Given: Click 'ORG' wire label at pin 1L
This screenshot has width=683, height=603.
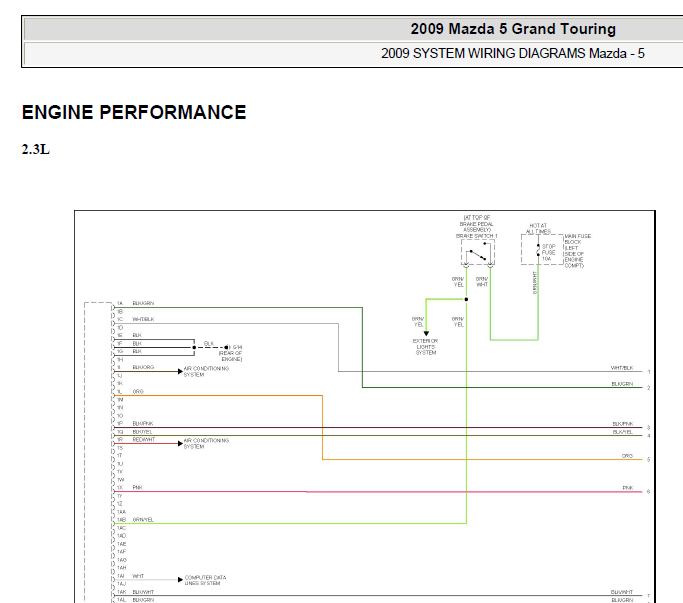Looking at the screenshot, I should (138, 392).
